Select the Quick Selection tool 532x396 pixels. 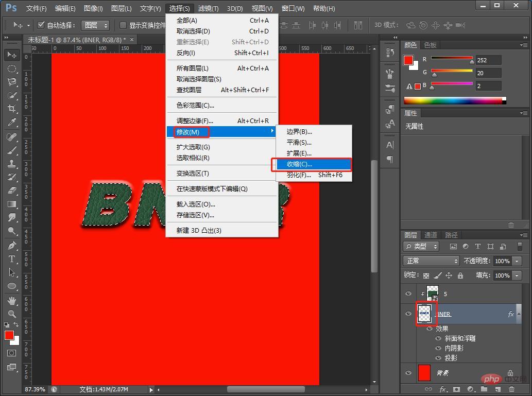(12, 95)
